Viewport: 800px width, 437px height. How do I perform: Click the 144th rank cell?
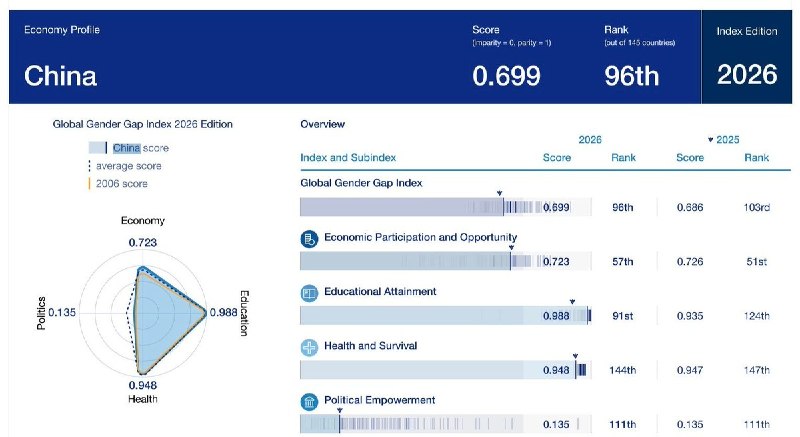pos(622,370)
